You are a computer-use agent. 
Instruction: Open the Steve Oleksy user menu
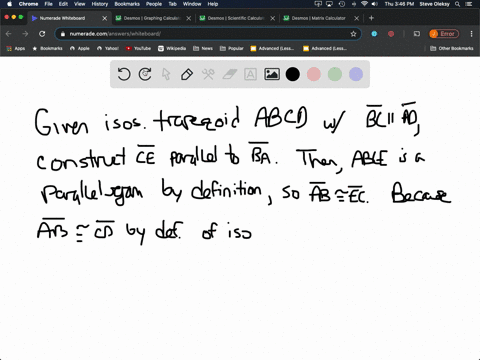[434, 4]
